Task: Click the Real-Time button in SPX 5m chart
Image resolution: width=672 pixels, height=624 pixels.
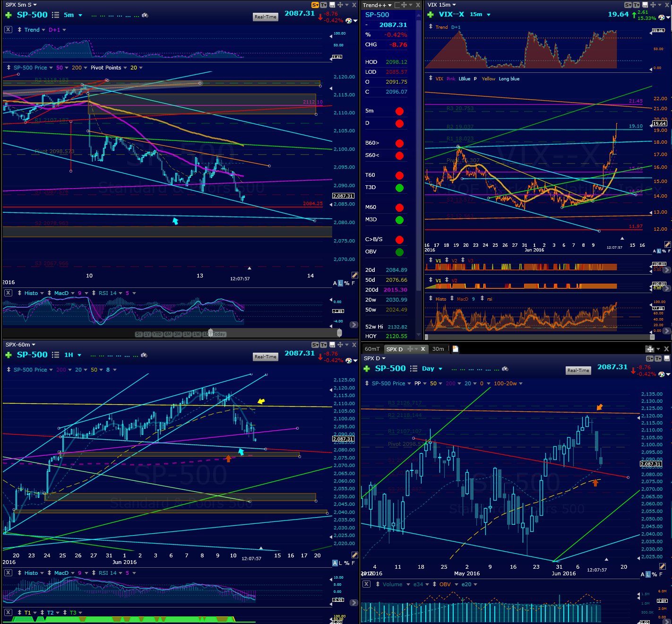Action: point(266,17)
